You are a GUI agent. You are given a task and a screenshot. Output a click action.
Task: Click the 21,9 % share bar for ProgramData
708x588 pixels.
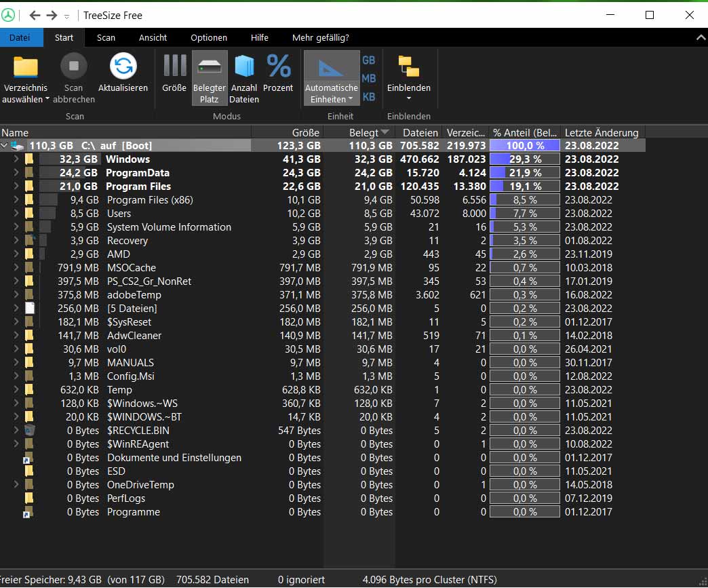tap(525, 172)
